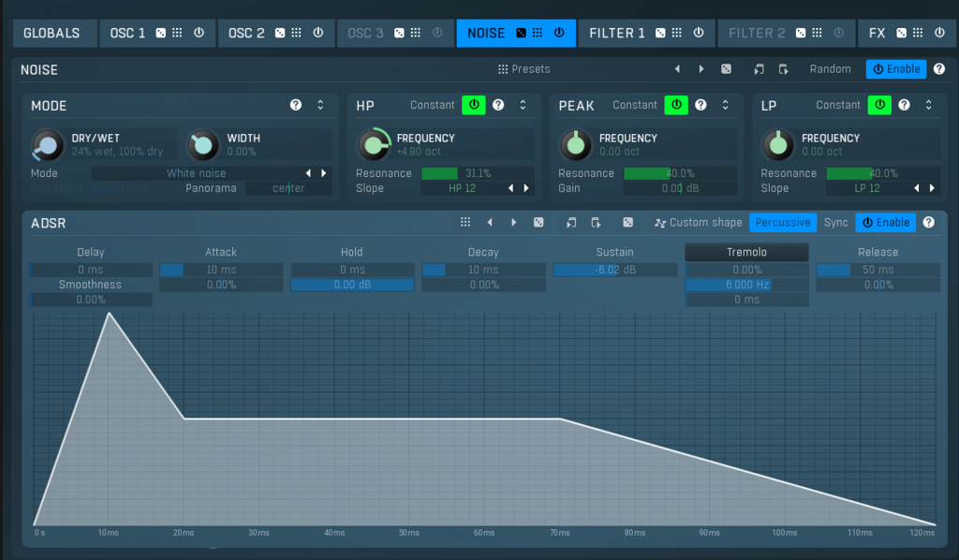Toggle the ADSR Enable button
This screenshot has height=560, width=959.
885,222
